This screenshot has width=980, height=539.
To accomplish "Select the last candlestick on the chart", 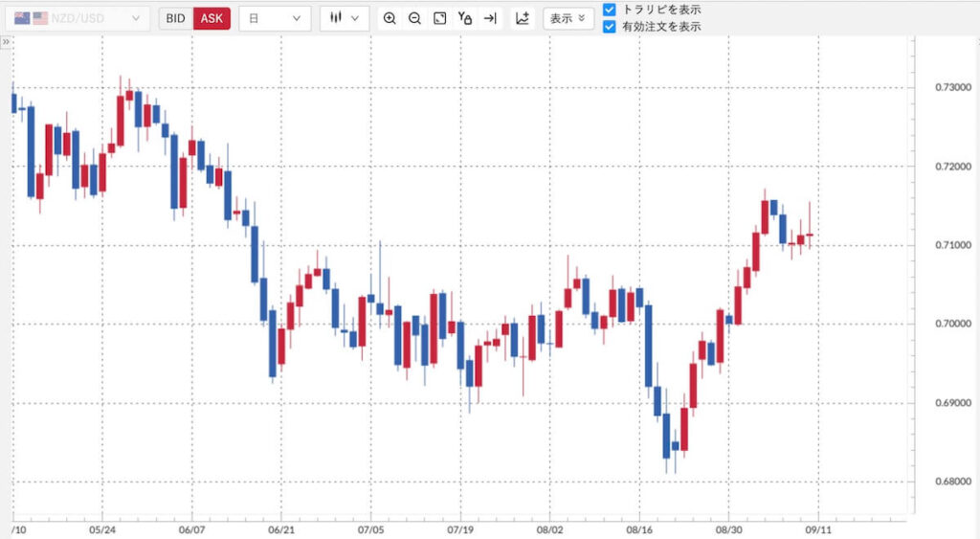I will (x=810, y=235).
